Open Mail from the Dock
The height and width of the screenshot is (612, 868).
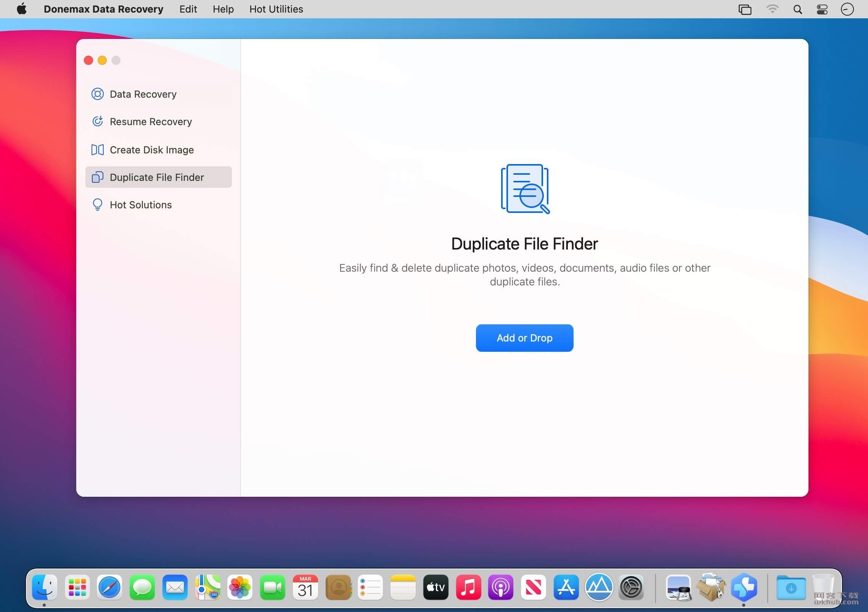coord(175,587)
